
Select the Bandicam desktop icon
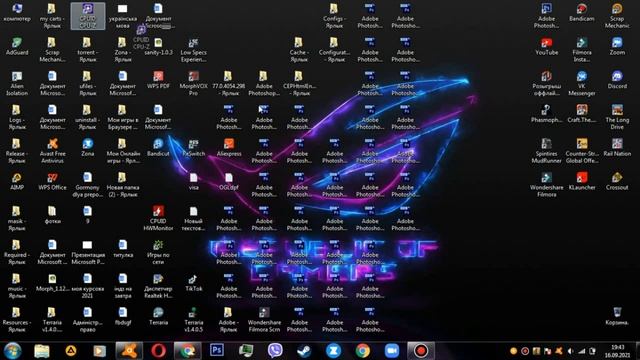pos(582,12)
